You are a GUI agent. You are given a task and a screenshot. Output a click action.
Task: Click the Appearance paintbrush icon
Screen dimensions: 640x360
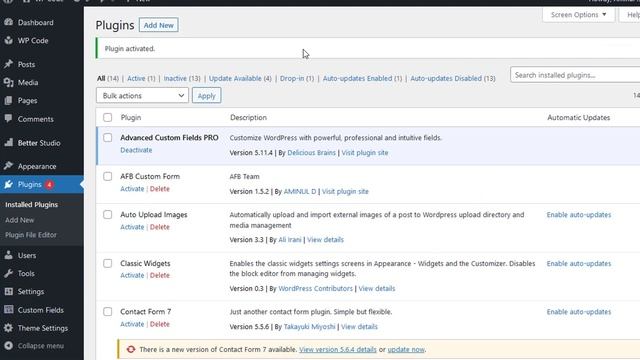(9, 166)
